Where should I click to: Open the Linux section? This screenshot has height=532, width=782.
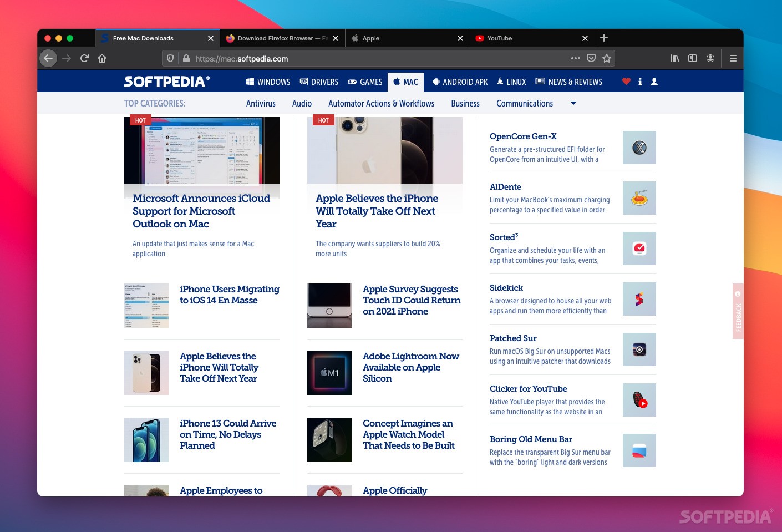pos(511,82)
